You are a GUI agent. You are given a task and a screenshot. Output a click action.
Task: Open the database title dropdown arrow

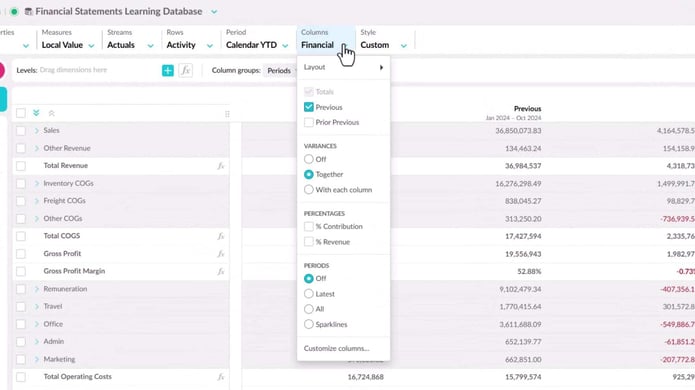(x=214, y=12)
